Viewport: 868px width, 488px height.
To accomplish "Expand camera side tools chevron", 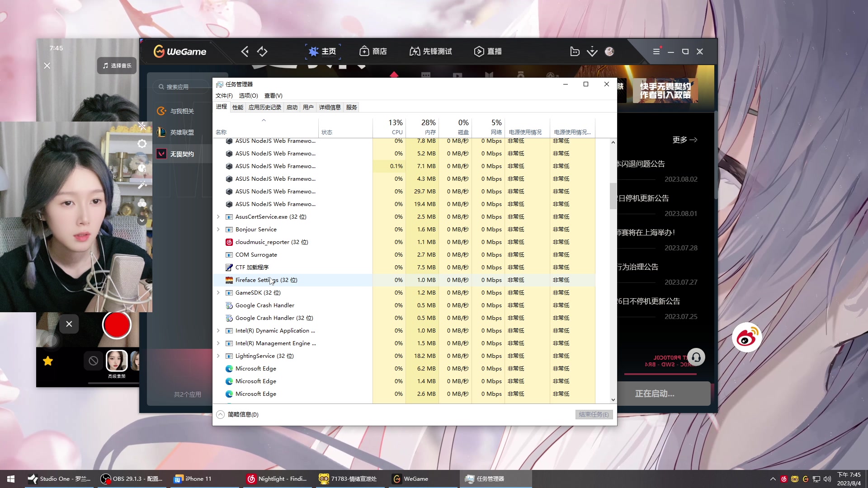I will click(142, 221).
